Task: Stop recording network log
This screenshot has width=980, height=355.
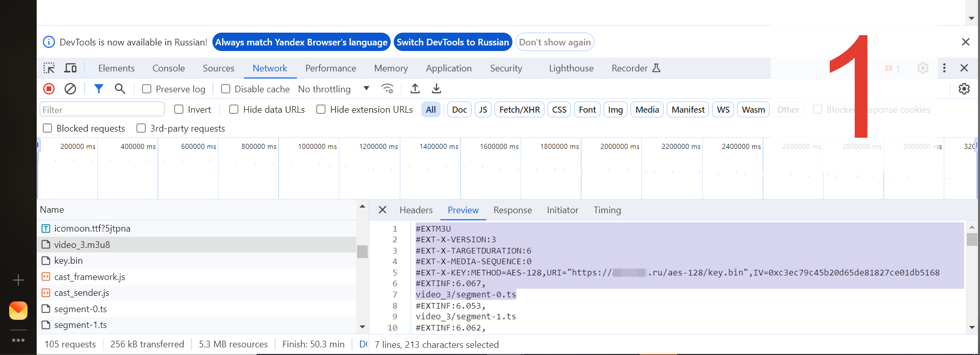Action: 49,89
